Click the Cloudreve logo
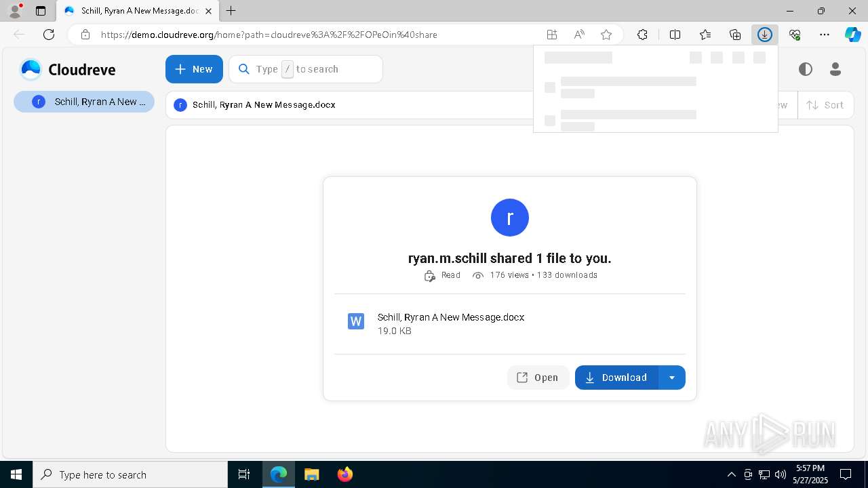Viewport: 868px width, 488px height. click(68, 69)
